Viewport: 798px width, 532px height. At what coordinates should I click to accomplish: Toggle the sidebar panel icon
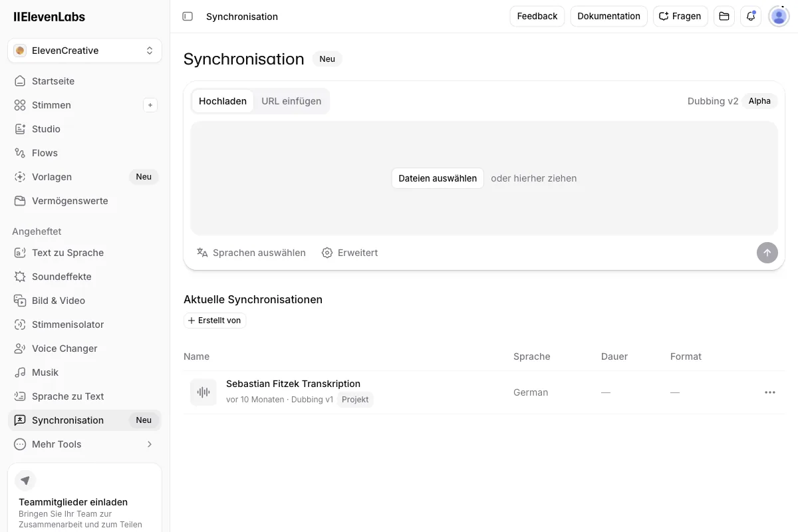tap(188, 17)
